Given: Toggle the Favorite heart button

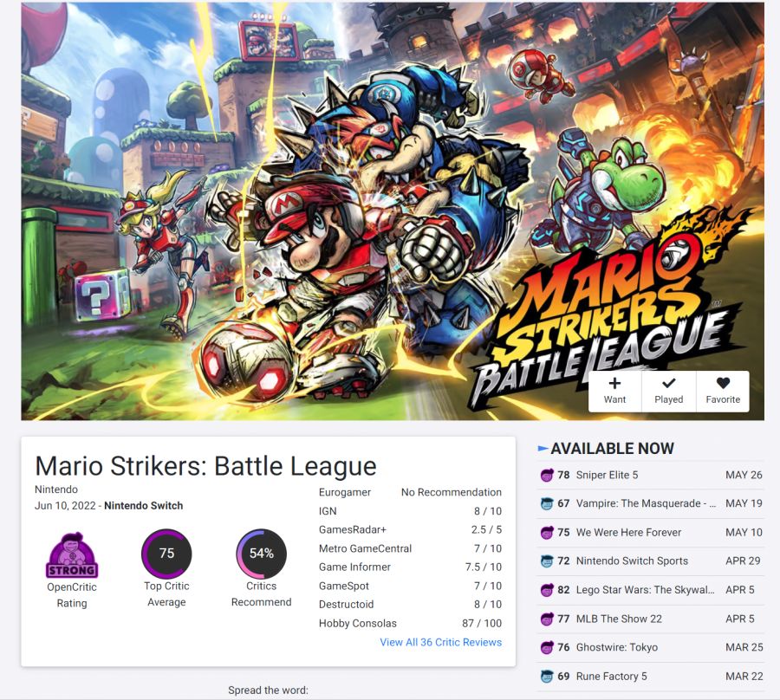Looking at the screenshot, I should 723,392.
